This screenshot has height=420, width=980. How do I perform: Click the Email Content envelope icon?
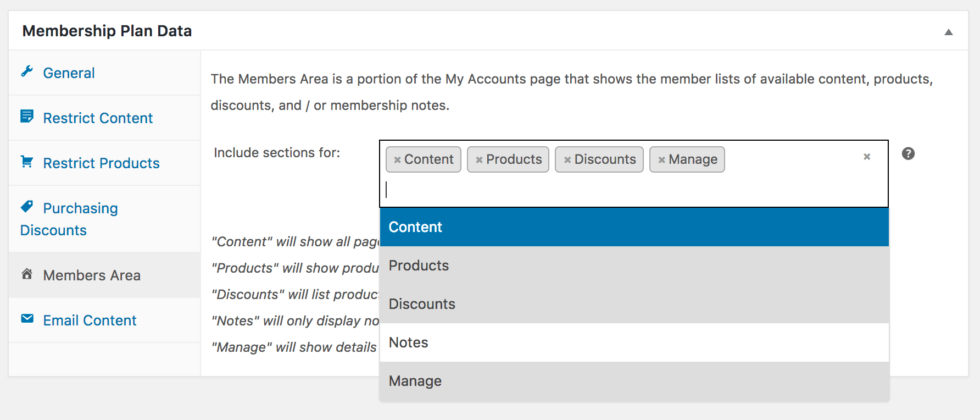click(27, 319)
